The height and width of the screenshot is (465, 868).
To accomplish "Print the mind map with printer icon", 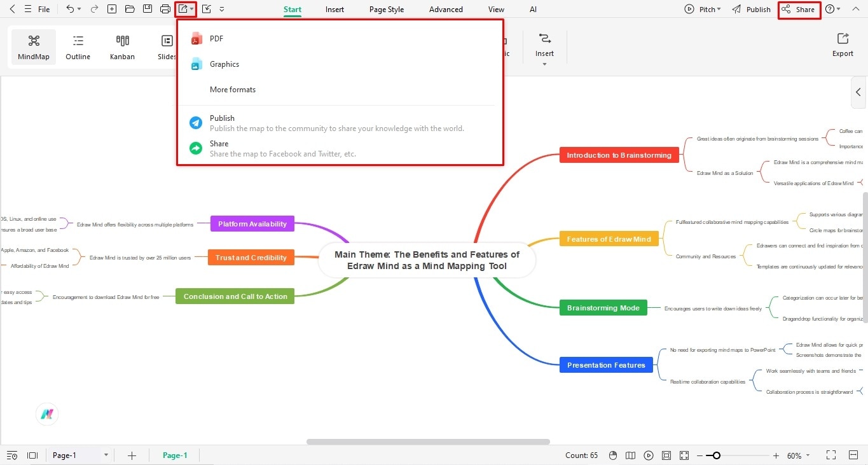I will pos(165,10).
